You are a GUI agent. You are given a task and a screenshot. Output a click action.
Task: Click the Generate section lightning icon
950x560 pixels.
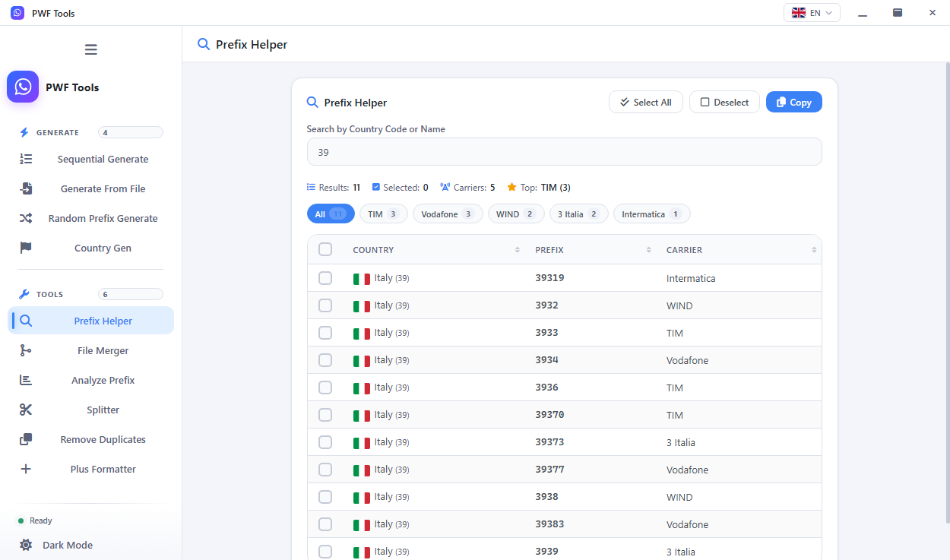(24, 132)
